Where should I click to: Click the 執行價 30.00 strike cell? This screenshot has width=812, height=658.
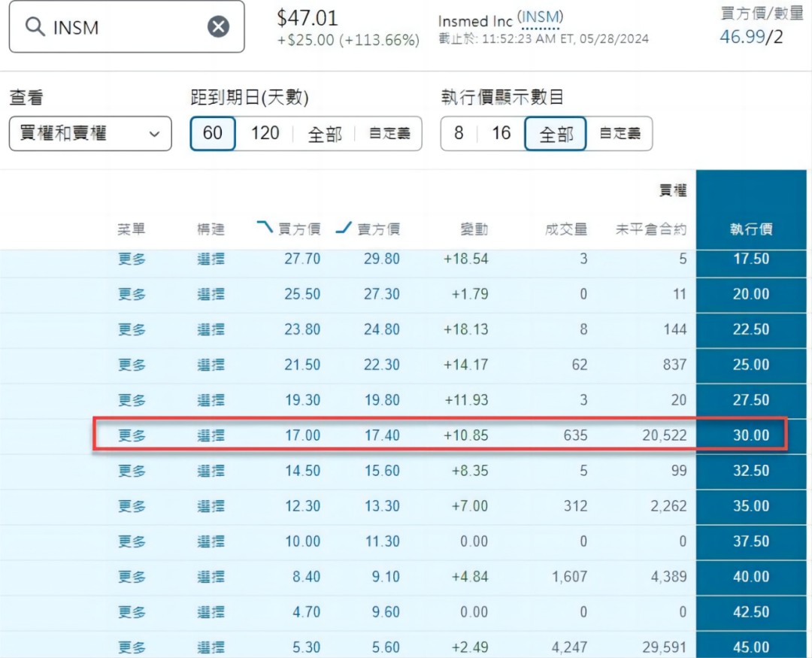point(751,435)
